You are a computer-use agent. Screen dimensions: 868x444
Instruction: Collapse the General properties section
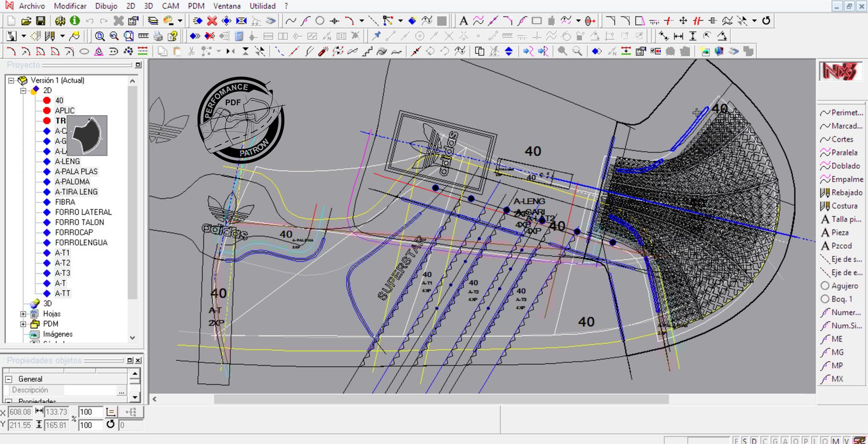point(9,379)
